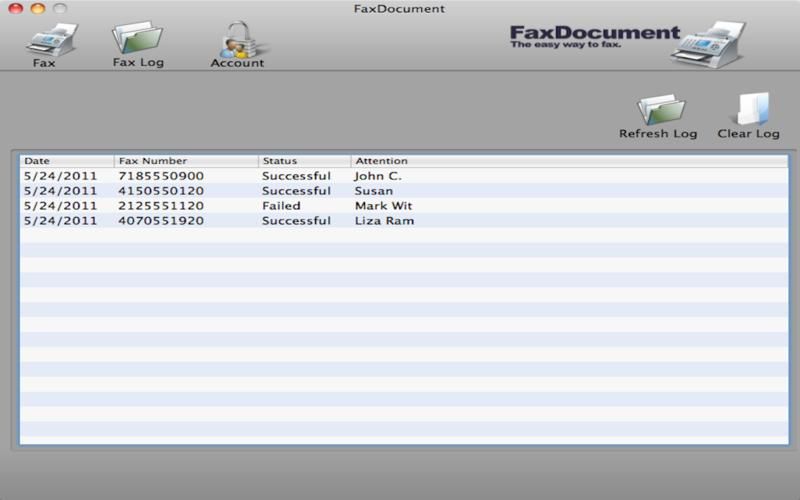800x500 pixels.
Task: Open the Fax Log folder icon
Action: pyautogui.click(x=137, y=38)
